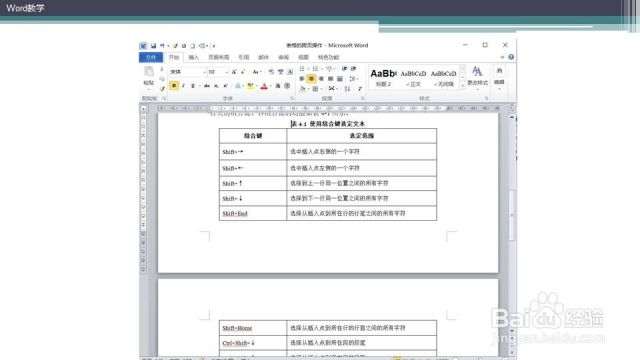This screenshot has height=360, width=640.
Task: Apply the yellow text highlight color
Action: coord(250,86)
